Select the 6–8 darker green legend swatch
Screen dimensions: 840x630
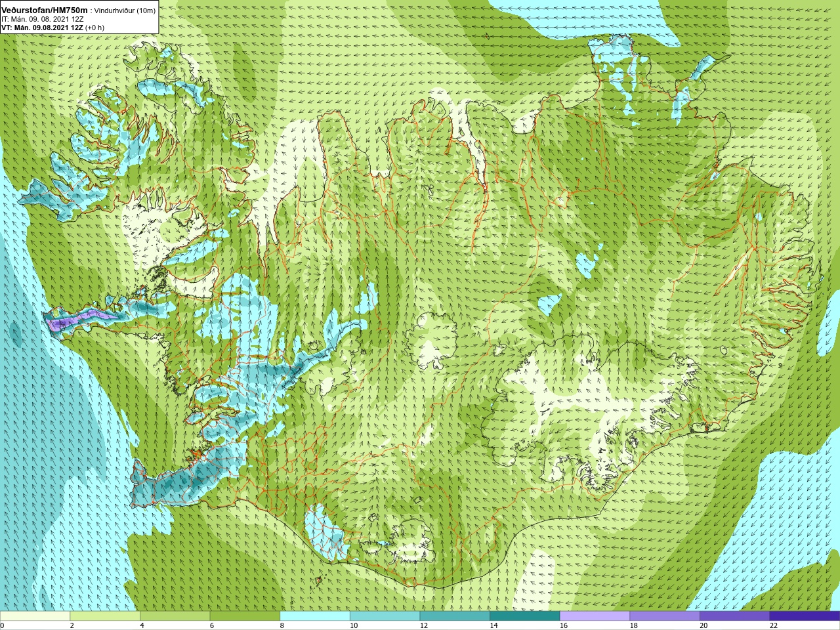(x=245, y=616)
